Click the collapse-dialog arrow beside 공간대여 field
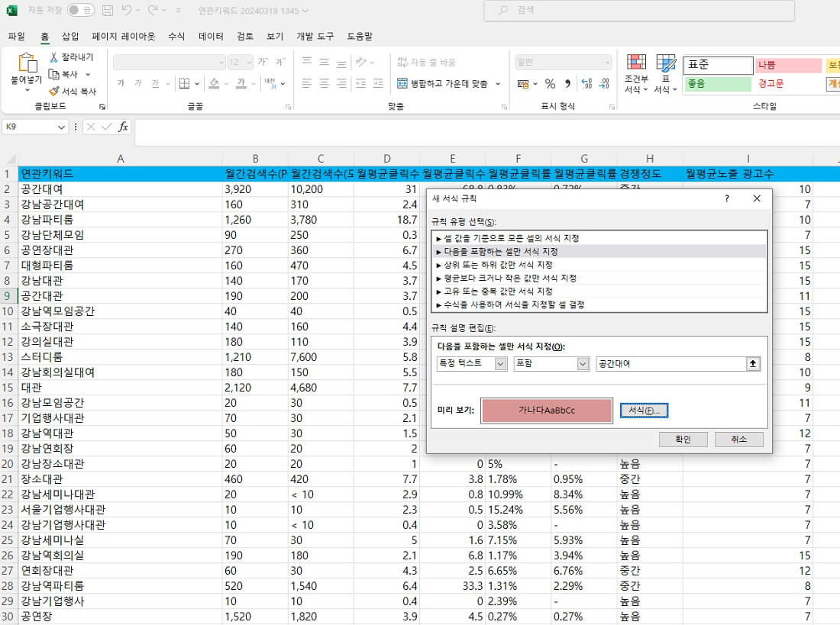 (x=753, y=364)
